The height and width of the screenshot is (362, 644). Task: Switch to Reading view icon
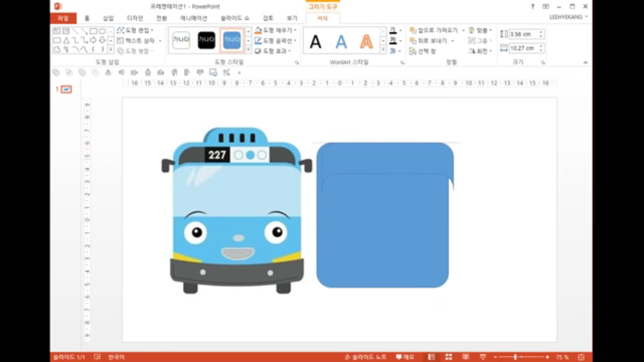point(465,357)
